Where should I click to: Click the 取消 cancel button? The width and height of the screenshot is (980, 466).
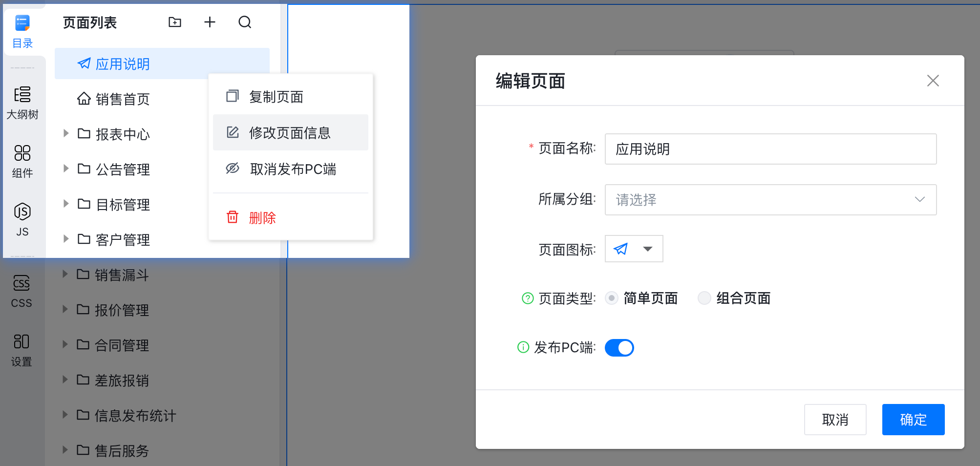pyautogui.click(x=835, y=420)
